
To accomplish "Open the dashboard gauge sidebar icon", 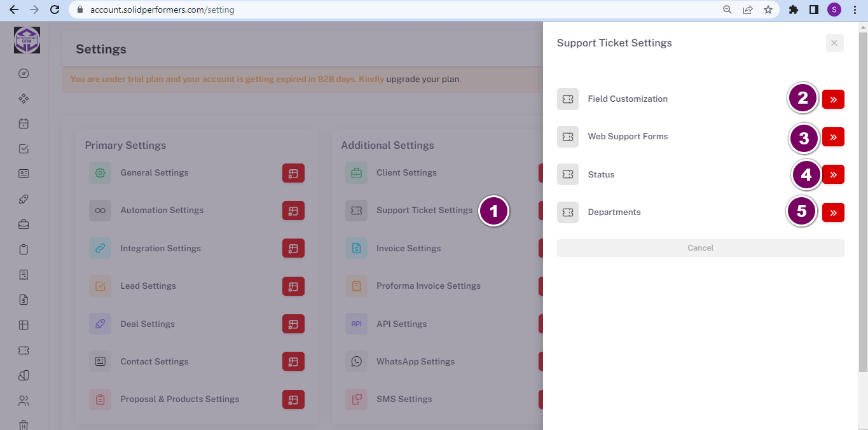I will tap(24, 73).
